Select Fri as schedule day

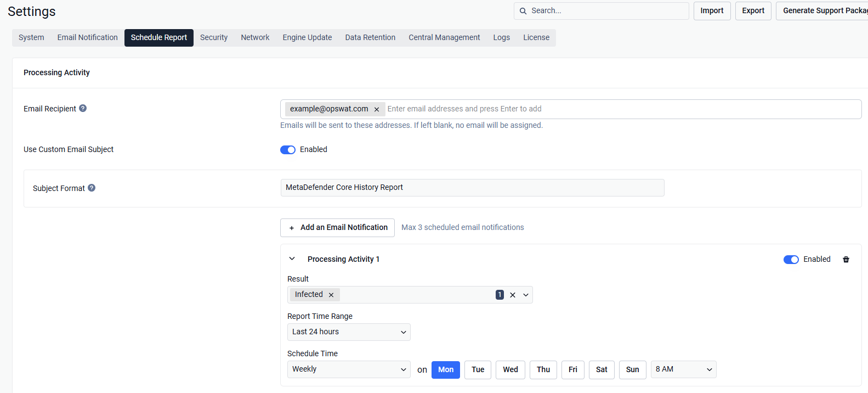tap(573, 369)
